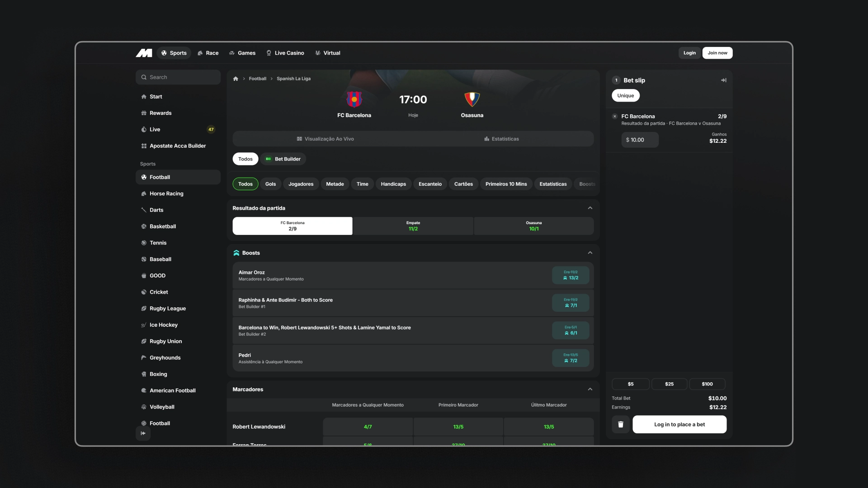Select Rugby Union in sports list
Image resolution: width=868 pixels, height=488 pixels.
(x=178, y=341)
